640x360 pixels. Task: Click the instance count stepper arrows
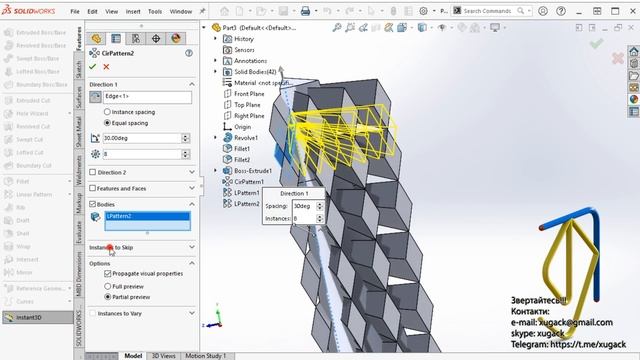click(x=185, y=154)
